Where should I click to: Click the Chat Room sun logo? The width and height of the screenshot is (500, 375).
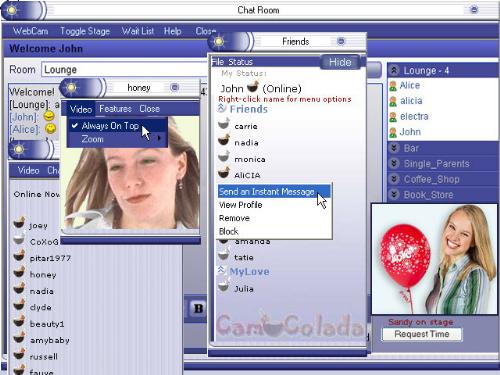click(12, 10)
